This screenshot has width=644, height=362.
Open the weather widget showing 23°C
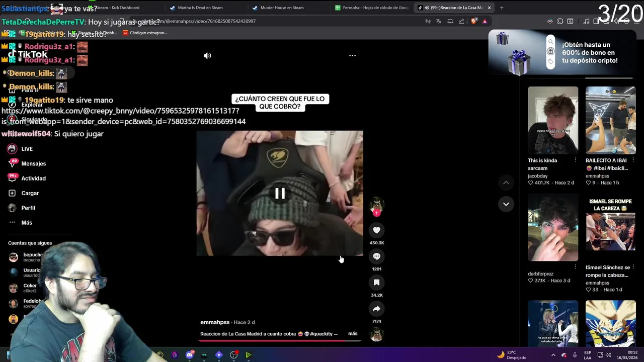point(511,355)
